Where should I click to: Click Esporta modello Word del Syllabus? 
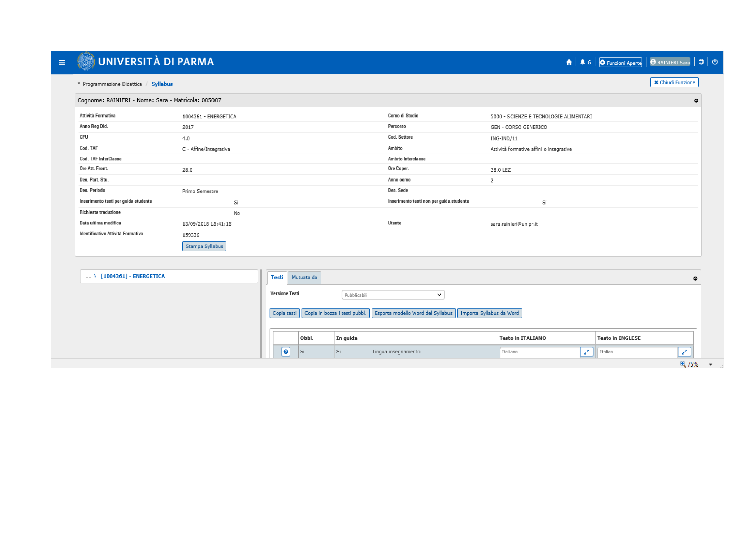pos(414,313)
